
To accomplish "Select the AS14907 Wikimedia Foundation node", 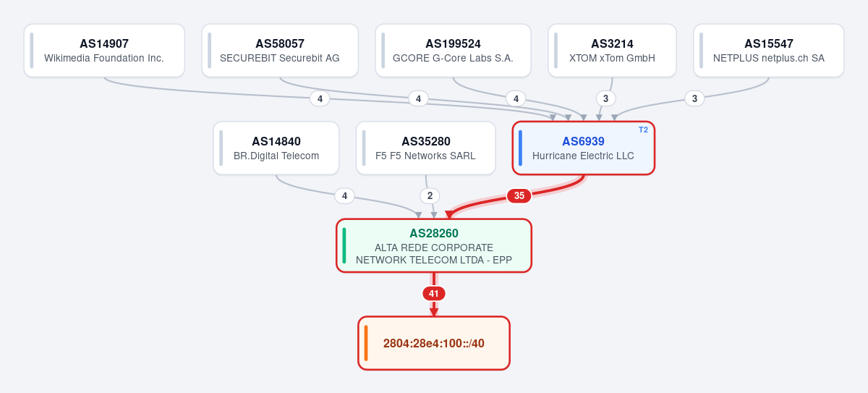I will (x=104, y=51).
